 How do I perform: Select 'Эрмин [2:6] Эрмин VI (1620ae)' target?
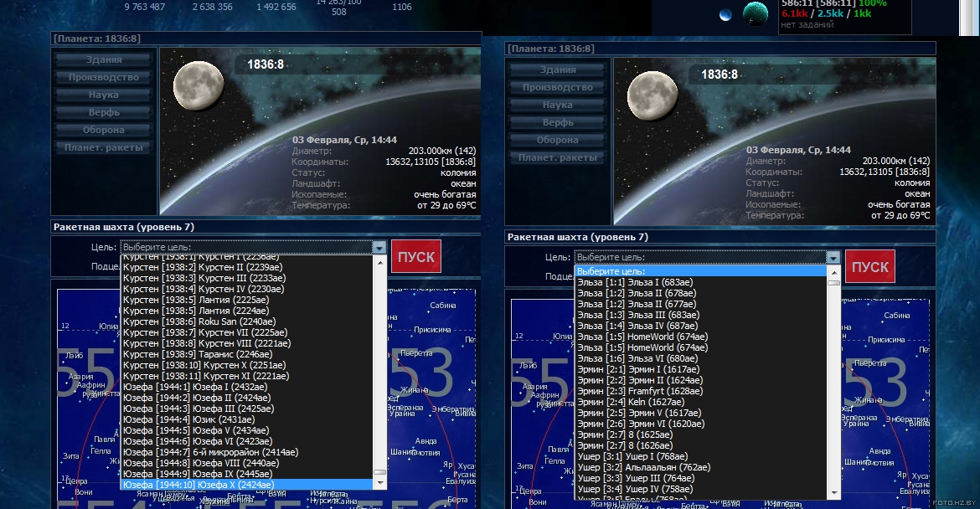[x=700, y=424]
